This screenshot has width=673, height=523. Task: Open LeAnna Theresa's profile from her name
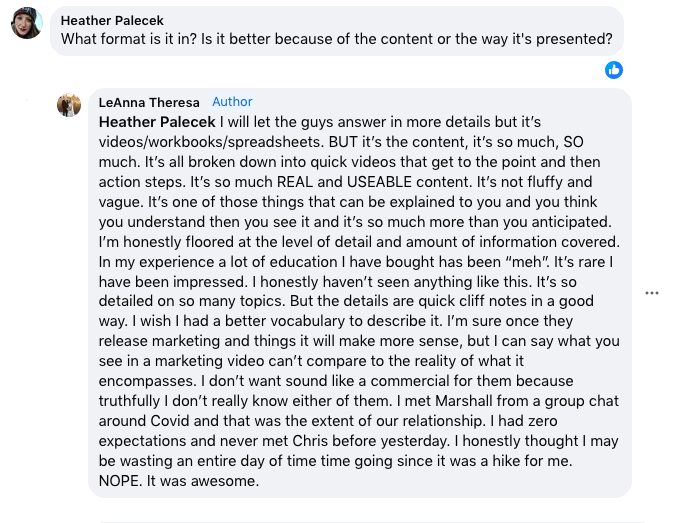149,103
